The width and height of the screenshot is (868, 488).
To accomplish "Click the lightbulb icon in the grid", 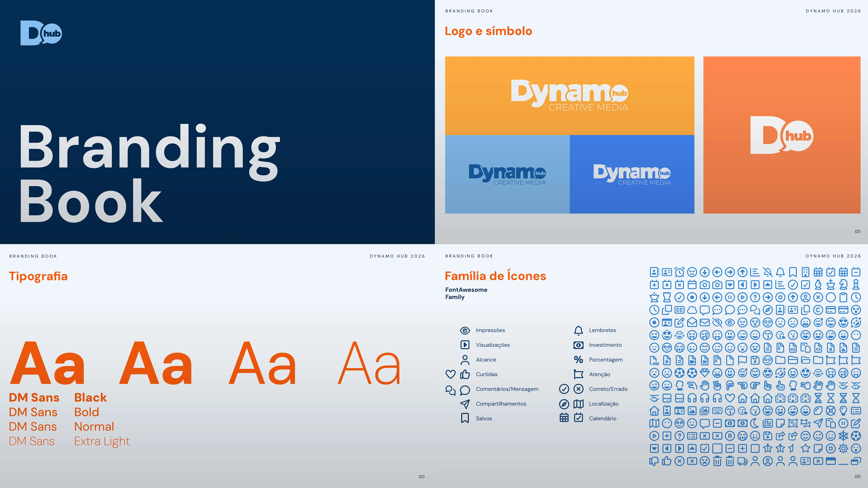I will click(x=843, y=411).
